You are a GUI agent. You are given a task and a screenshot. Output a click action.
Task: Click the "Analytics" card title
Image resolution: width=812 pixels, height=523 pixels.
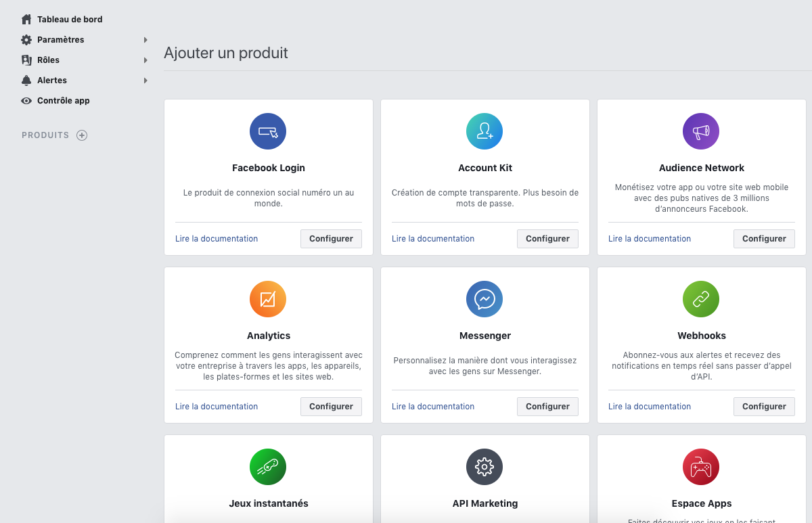[x=269, y=336]
